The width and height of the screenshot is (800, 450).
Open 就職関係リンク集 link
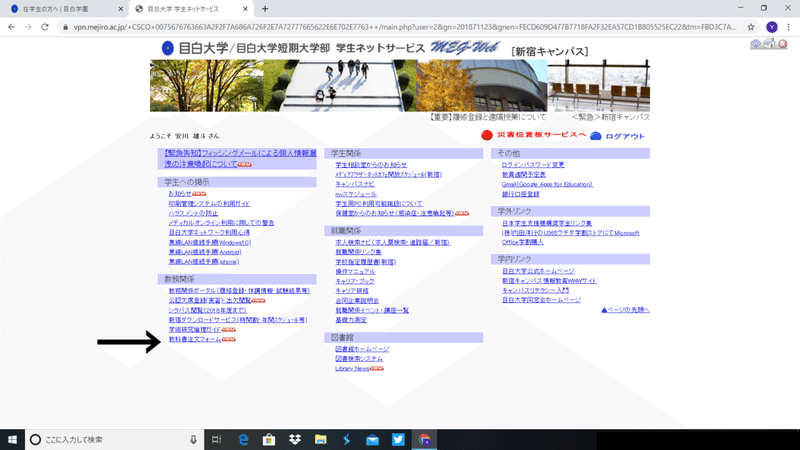pos(358,252)
